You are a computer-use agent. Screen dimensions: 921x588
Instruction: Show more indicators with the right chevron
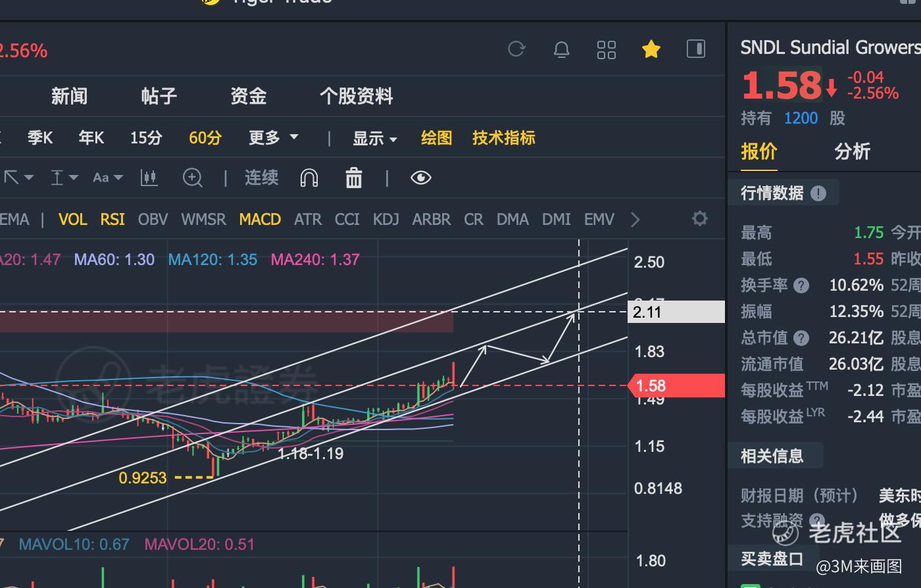tap(635, 219)
